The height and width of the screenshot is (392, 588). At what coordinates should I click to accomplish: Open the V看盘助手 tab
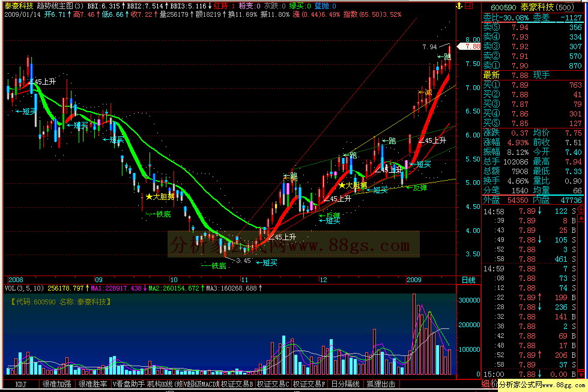[129, 384]
